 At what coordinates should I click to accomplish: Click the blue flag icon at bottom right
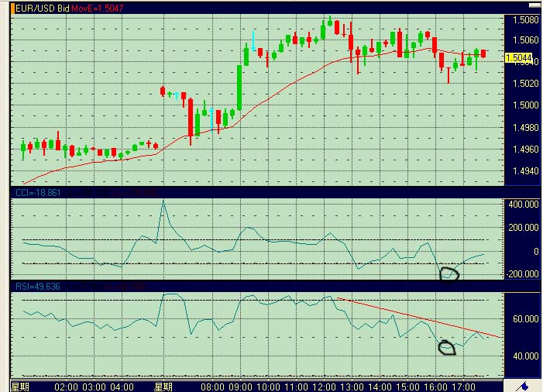(x=523, y=386)
